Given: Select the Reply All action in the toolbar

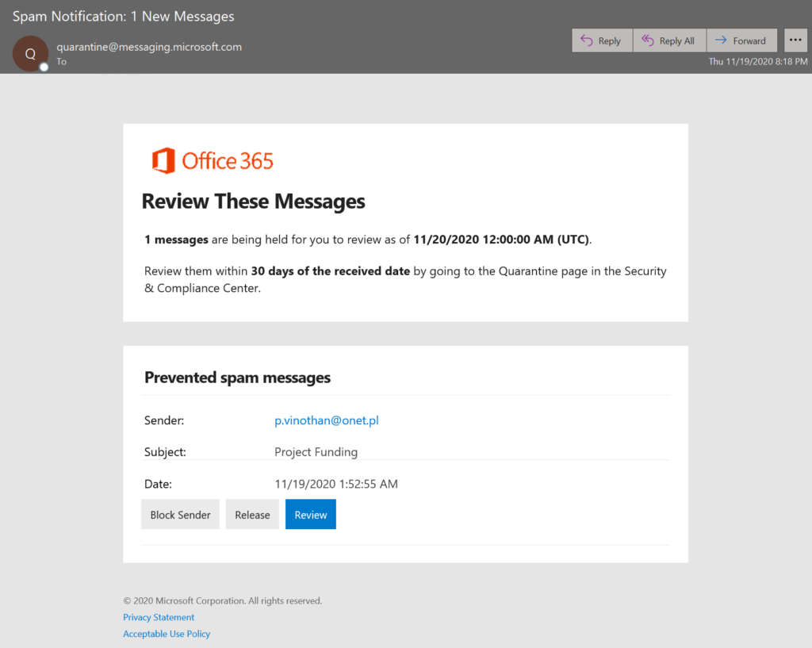Looking at the screenshot, I should pos(669,40).
